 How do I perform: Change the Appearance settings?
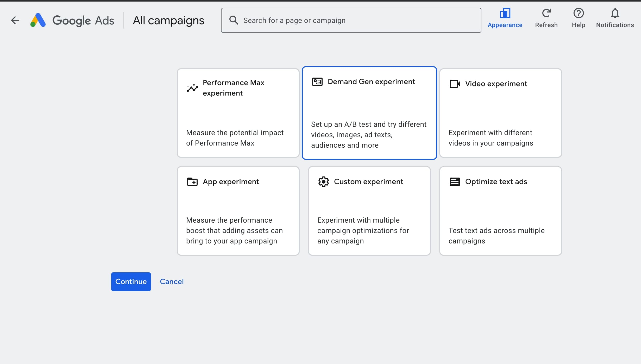[505, 18]
